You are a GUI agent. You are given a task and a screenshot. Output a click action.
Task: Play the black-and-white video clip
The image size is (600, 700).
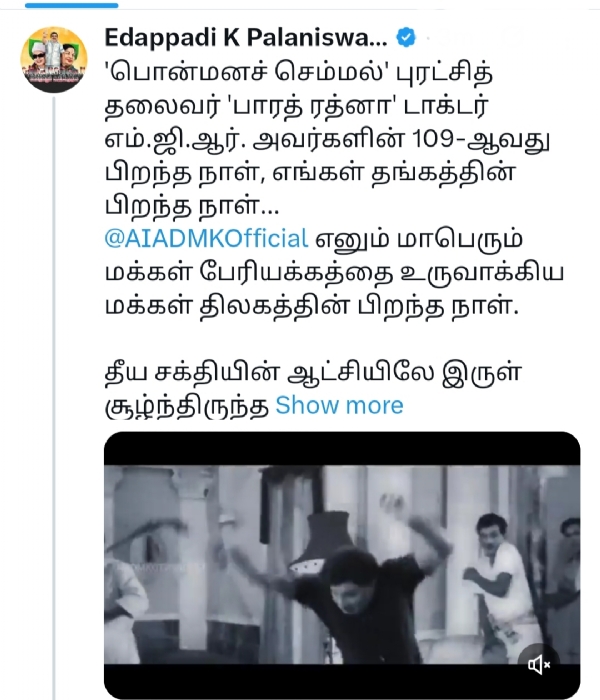(342, 564)
